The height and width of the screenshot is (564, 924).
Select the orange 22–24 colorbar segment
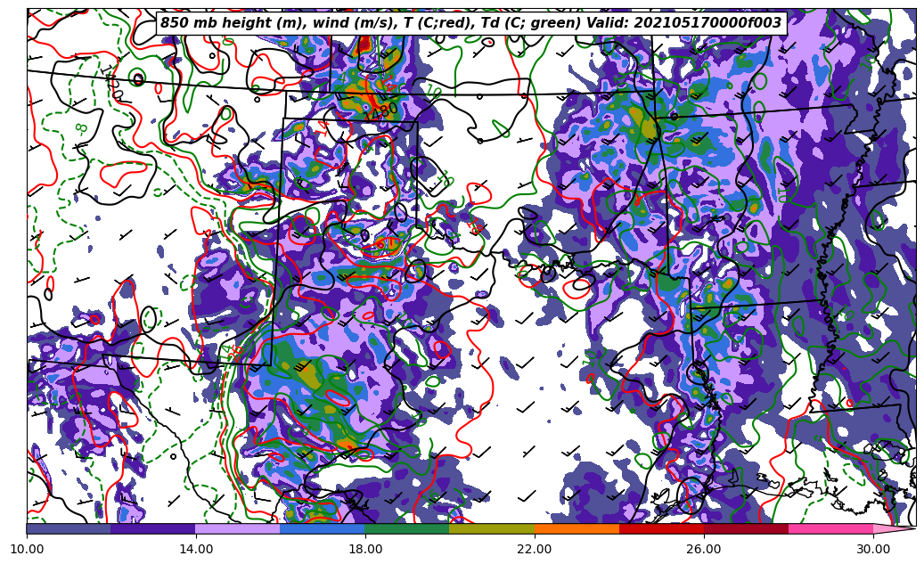[576, 528]
